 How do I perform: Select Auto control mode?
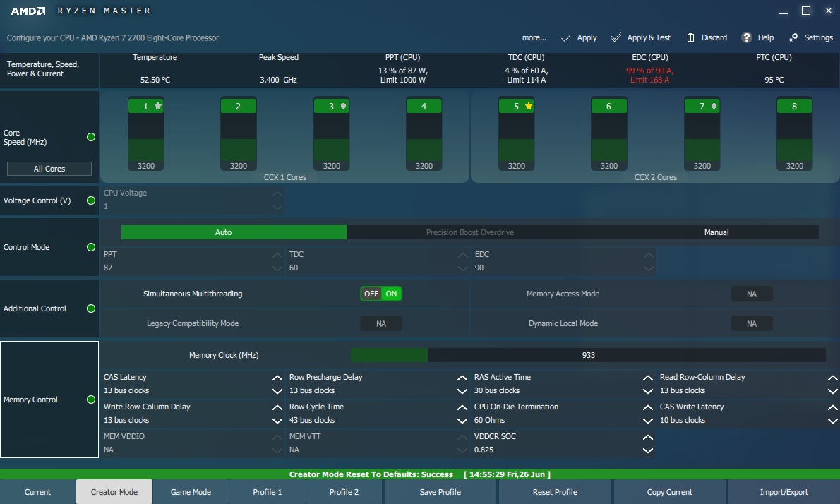234,232
